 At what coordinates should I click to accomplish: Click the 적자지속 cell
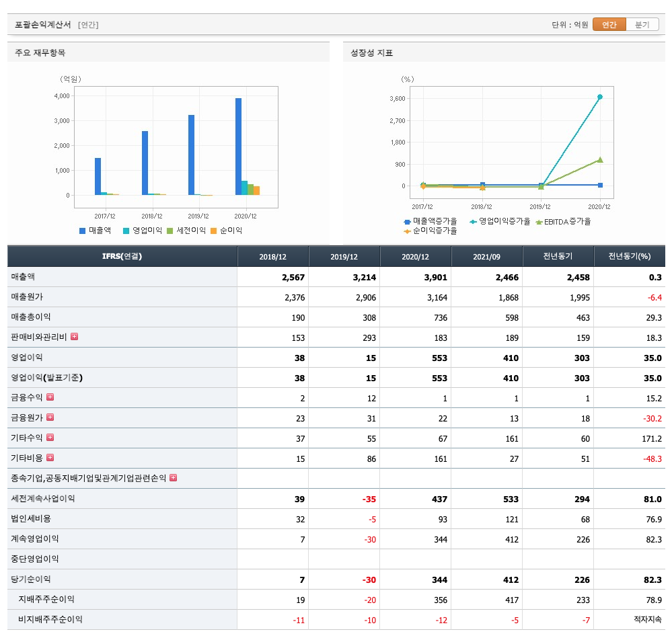[648, 619]
